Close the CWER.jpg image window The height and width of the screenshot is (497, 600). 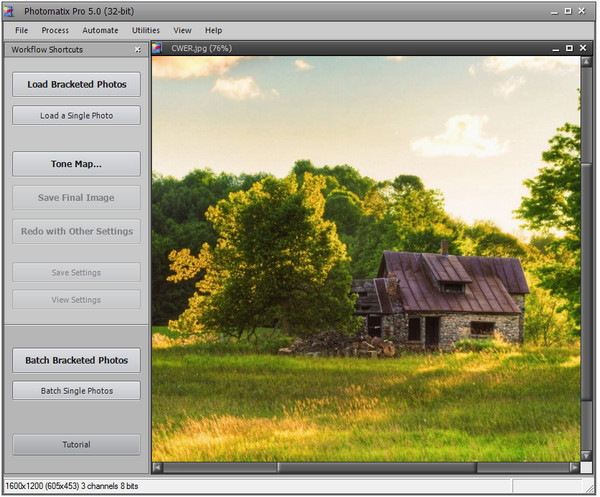pos(583,48)
